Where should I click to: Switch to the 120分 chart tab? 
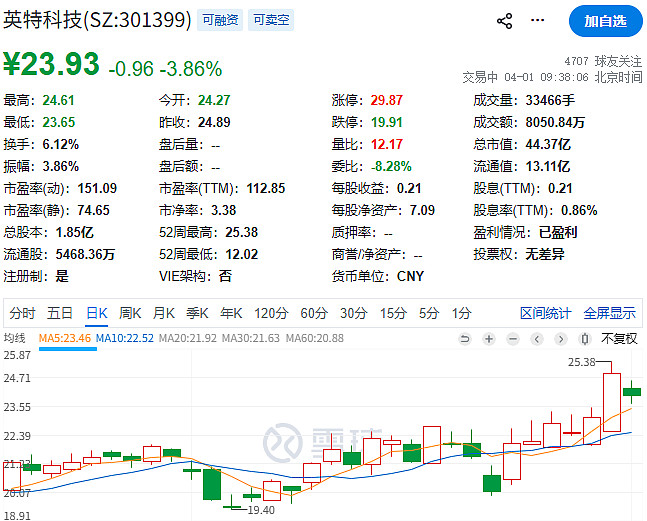point(271,313)
